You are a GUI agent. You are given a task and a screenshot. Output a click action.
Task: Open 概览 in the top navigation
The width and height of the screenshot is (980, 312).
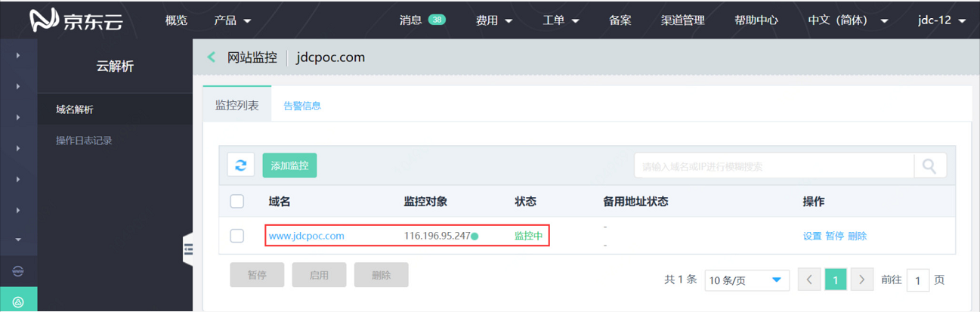(x=176, y=20)
